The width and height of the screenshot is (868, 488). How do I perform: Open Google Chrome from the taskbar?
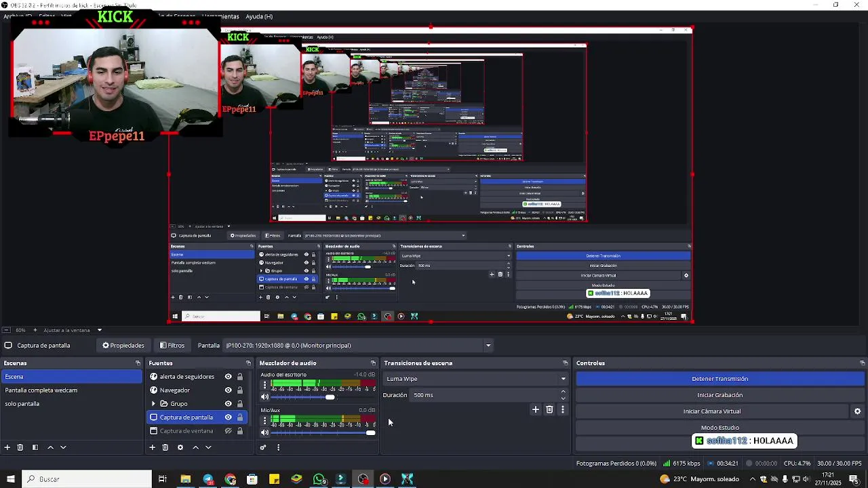[x=231, y=479]
